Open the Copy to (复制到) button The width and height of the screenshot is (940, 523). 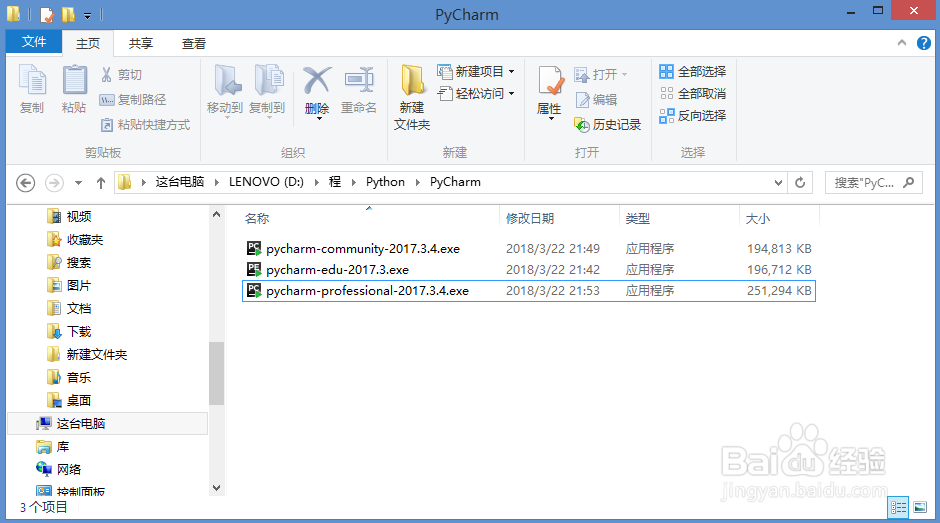(x=267, y=90)
